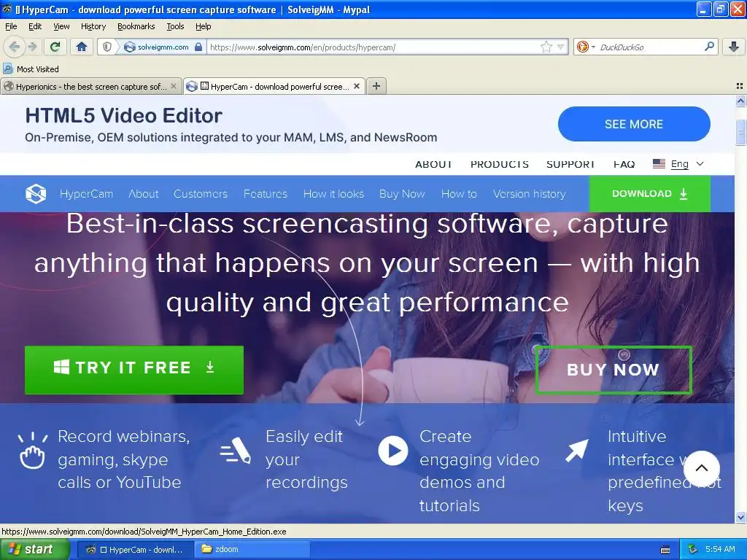Open the Downloads arrow icon
This screenshot has width=747, height=560.
(734, 47)
